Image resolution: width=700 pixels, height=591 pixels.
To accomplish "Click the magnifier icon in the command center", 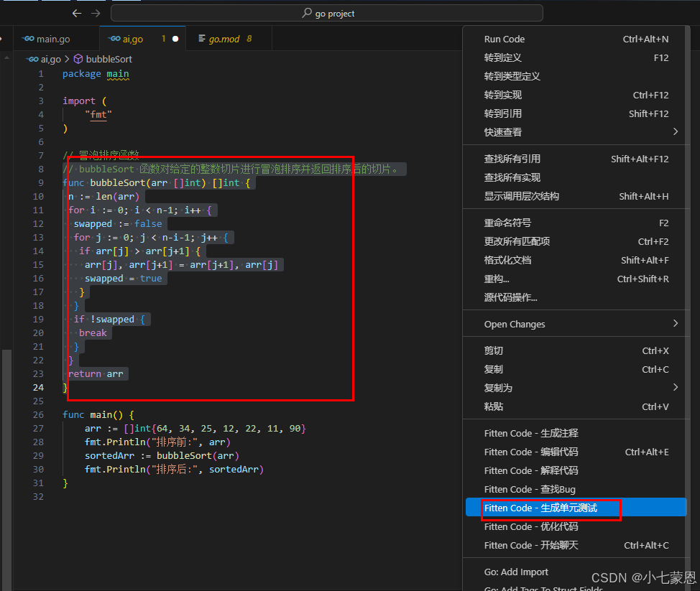I will tap(307, 13).
